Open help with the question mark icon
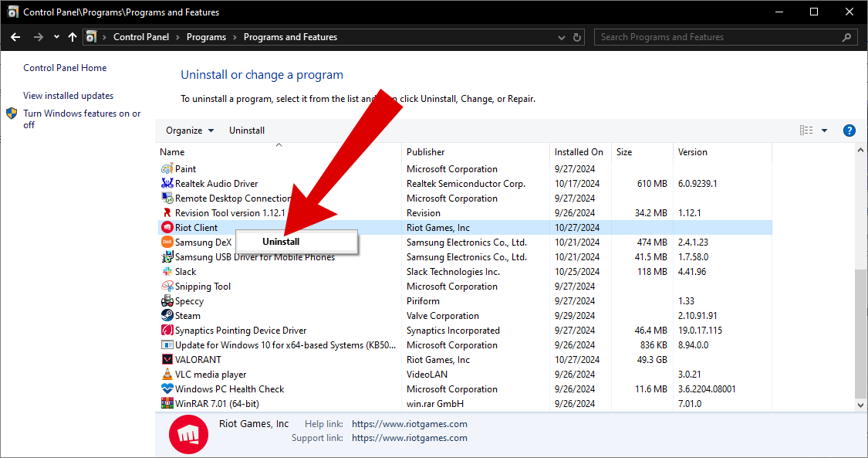The height and width of the screenshot is (458, 868). [849, 131]
